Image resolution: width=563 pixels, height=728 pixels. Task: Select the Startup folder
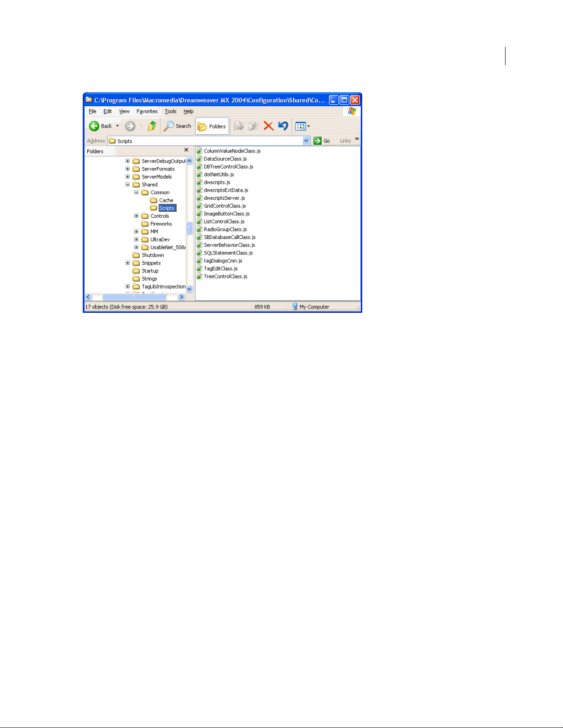tap(146, 271)
